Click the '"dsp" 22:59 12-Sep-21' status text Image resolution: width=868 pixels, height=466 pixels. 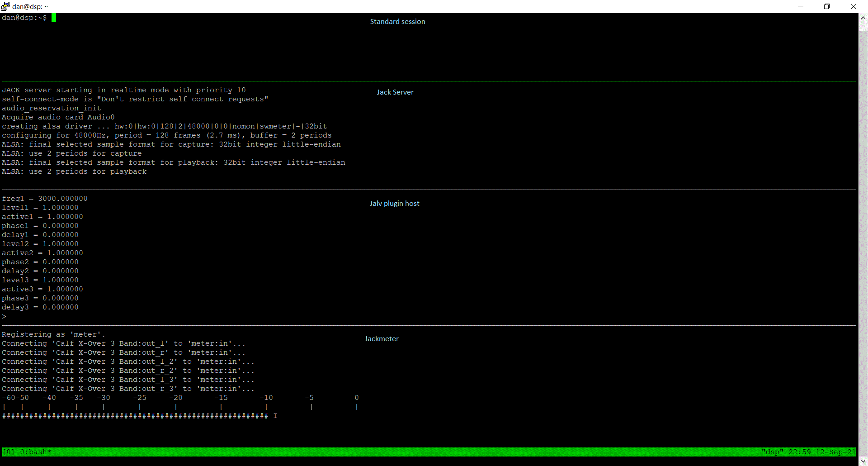pyautogui.click(x=809, y=452)
